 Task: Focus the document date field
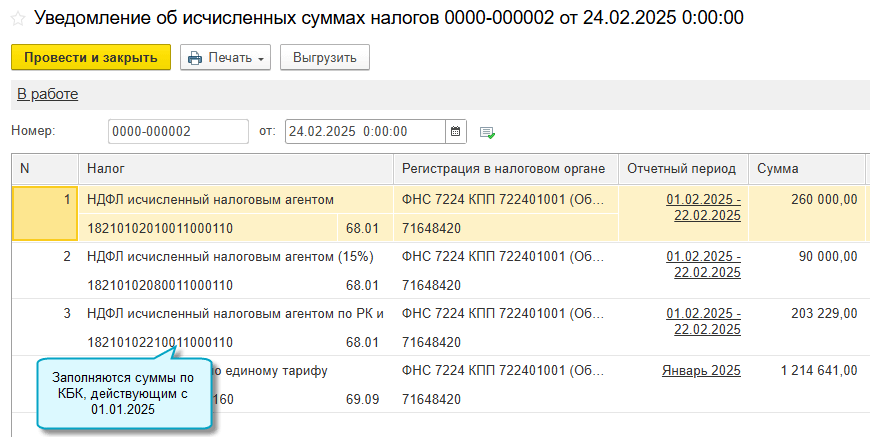pos(363,131)
